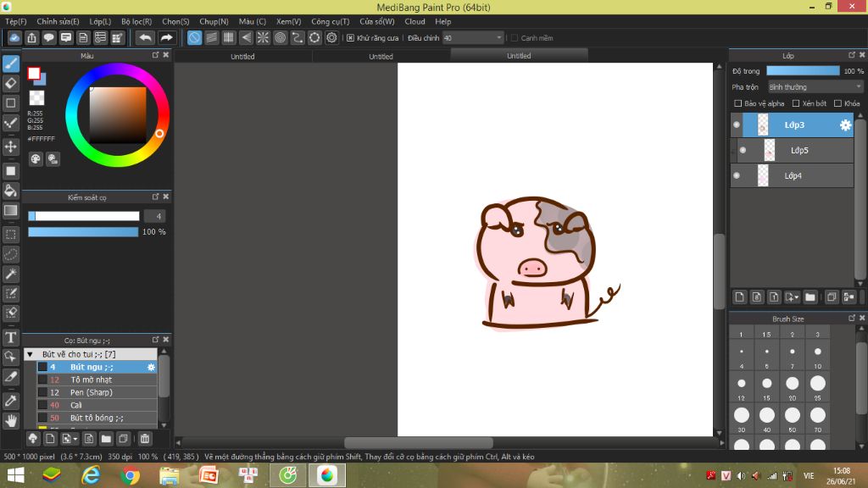This screenshot has height=488, width=868.
Task: Create a layer folder in Lớp panel
Action: [810, 297]
